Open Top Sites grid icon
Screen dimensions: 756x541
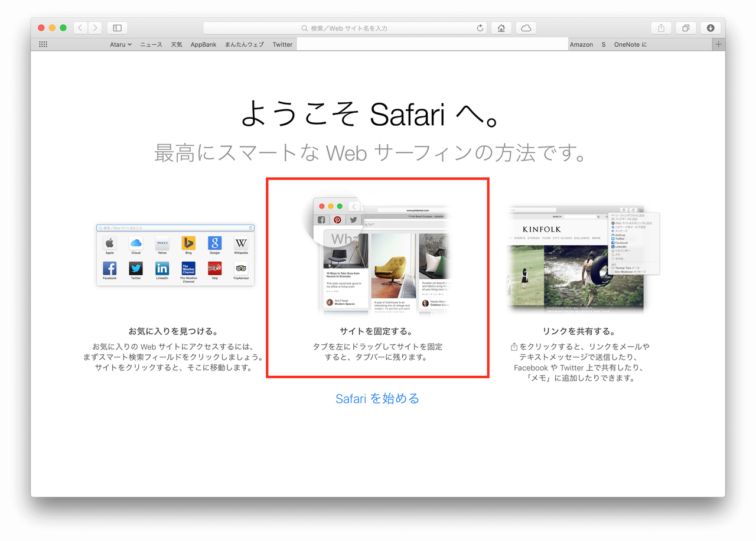pyautogui.click(x=43, y=44)
